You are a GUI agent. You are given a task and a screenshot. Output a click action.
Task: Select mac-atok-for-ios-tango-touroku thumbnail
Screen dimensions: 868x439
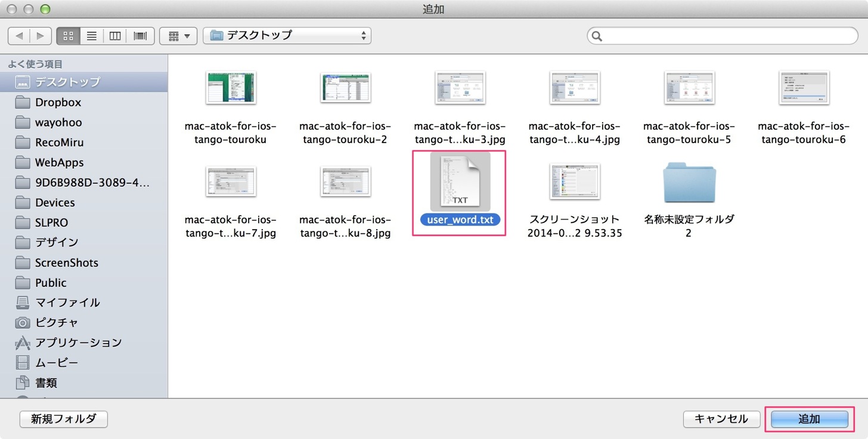pyautogui.click(x=231, y=88)
